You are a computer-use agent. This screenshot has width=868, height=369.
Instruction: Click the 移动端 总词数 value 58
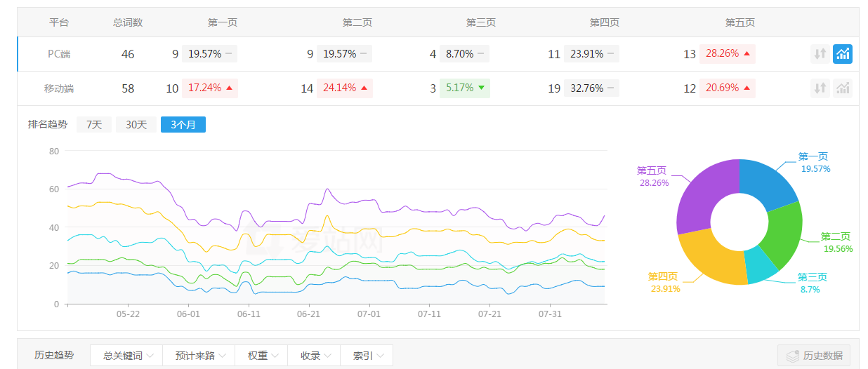[128, 88]
